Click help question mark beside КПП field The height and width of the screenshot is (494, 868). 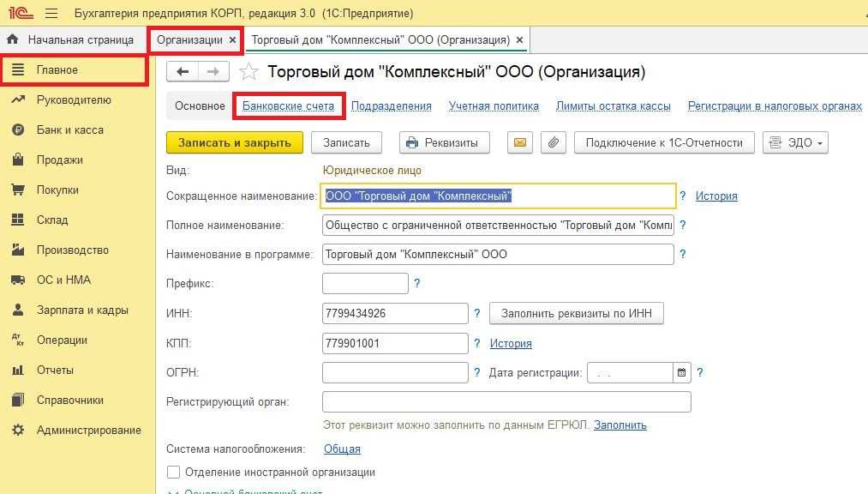[477, 343]
